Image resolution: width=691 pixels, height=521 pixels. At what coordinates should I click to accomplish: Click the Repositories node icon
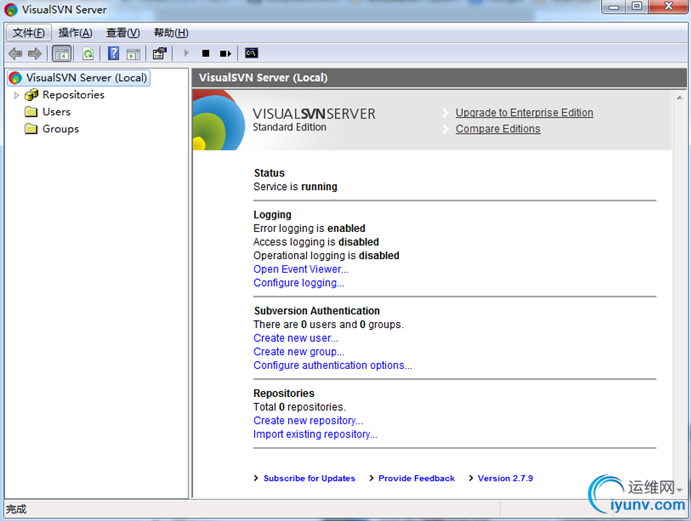31,95
